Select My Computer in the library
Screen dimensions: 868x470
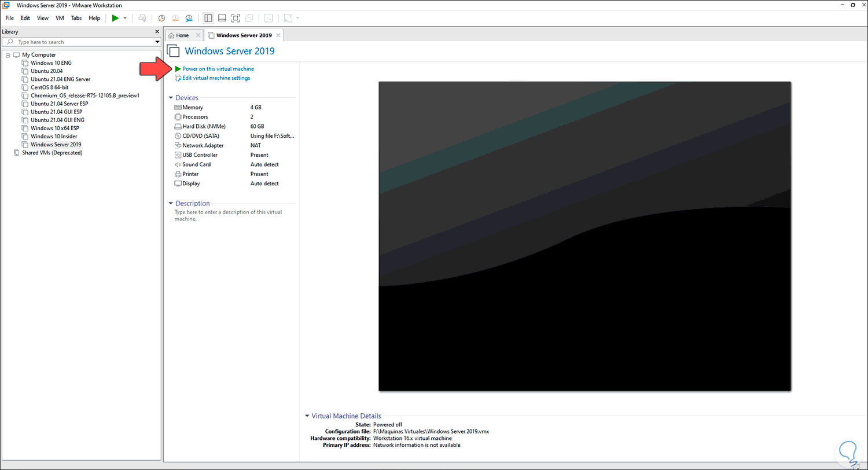pos(39,55)
